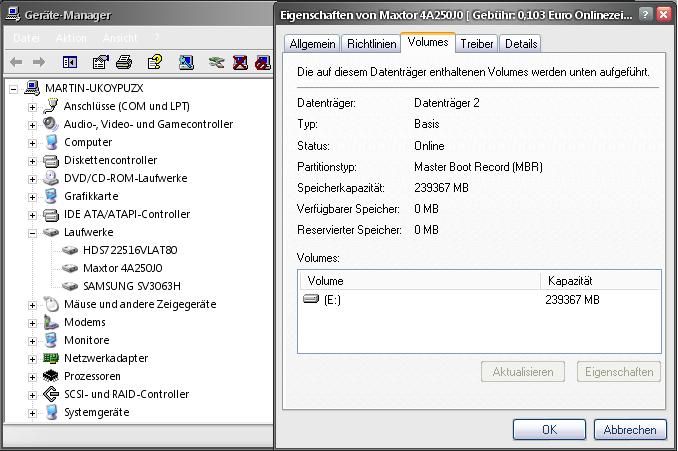Open device properties via the toolbar icon
This screenshot has width=678, height=451.
(101, 62)
